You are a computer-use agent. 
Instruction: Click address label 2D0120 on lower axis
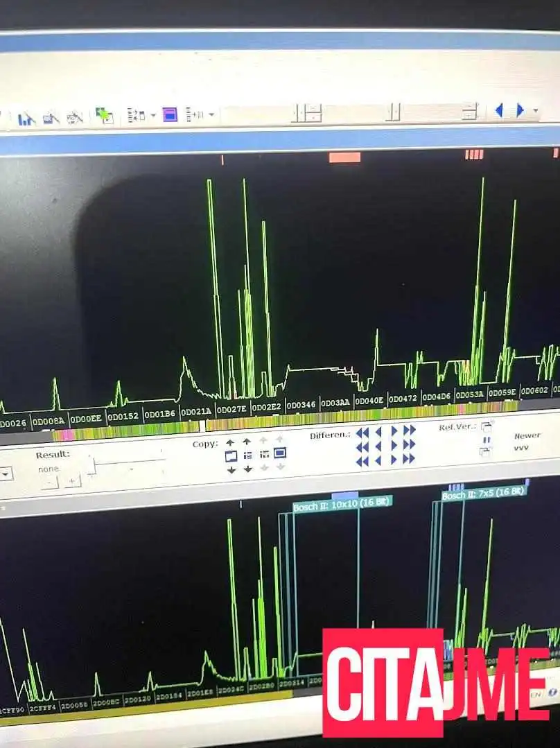point(137,699)
